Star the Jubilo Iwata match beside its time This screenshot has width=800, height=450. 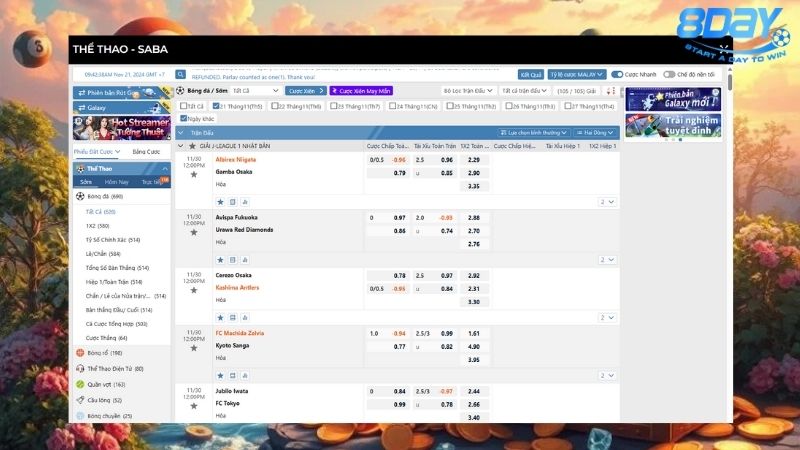pos(194,406)
